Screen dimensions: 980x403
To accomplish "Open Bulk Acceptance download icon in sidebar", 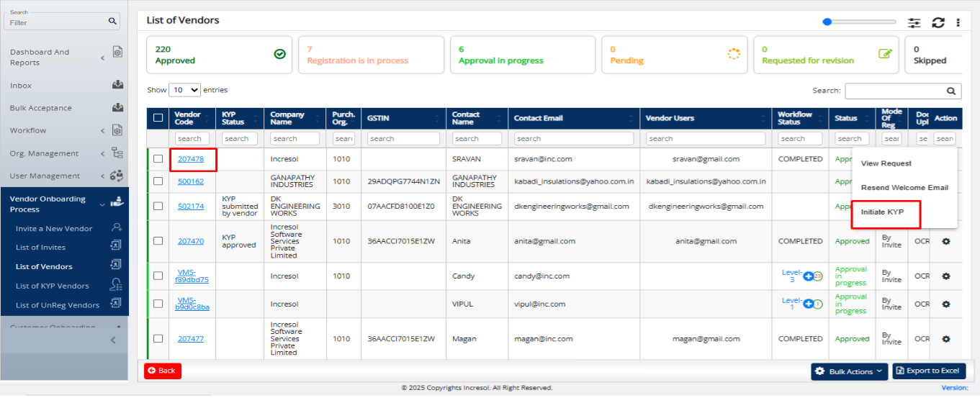I will coord(118,108).
